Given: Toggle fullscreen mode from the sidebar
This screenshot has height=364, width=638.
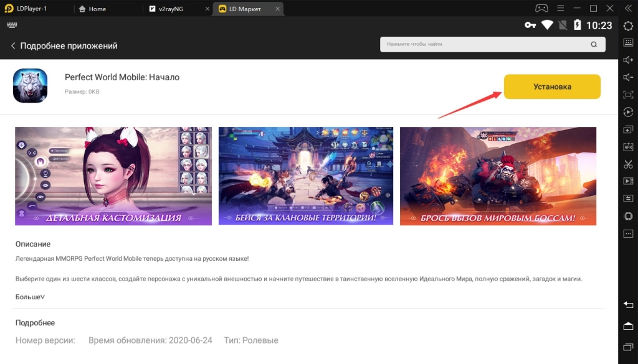Looking at the screenshot, I should 628,95.
